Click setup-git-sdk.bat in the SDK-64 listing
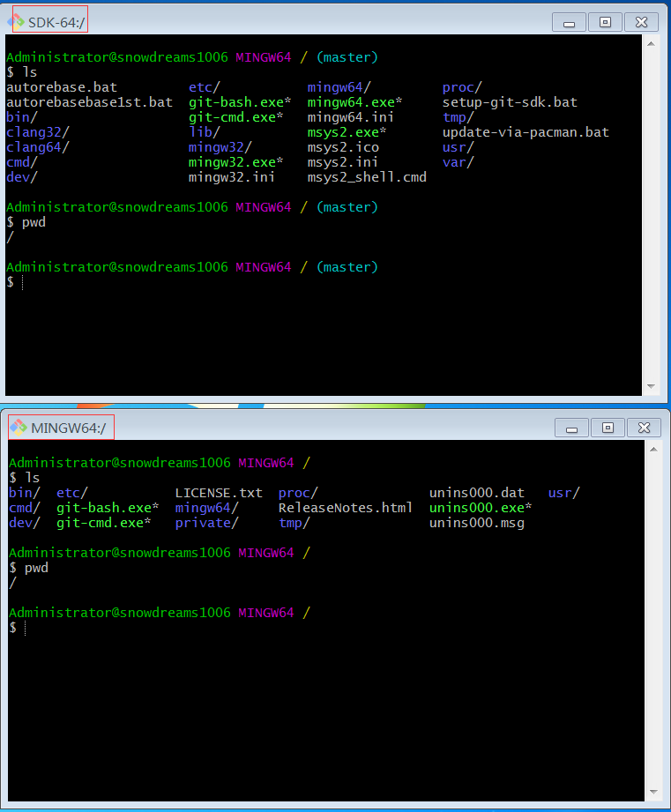Viewport: 671px width, 812px height. point(510,102)
